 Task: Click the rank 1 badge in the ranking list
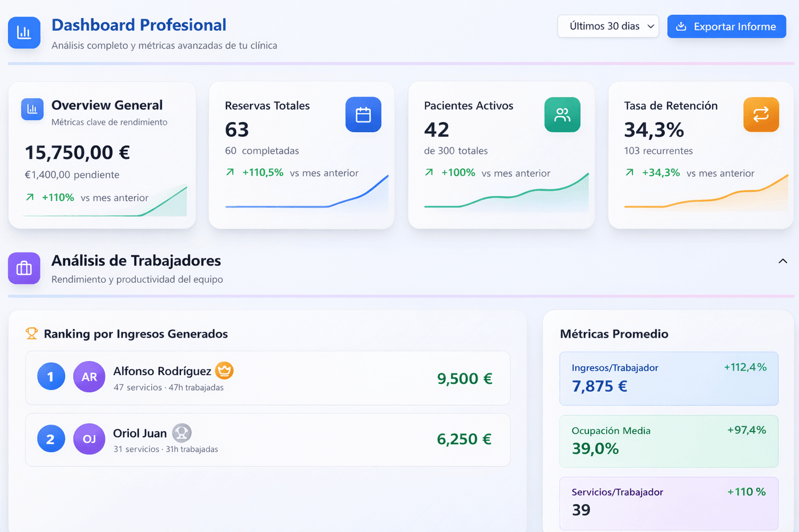pyautogui.click(x=51, y=377)
